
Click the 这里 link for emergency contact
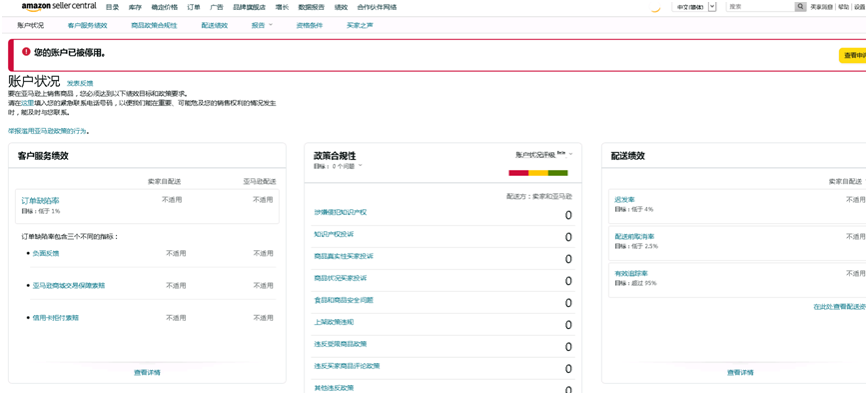(28, 103)
